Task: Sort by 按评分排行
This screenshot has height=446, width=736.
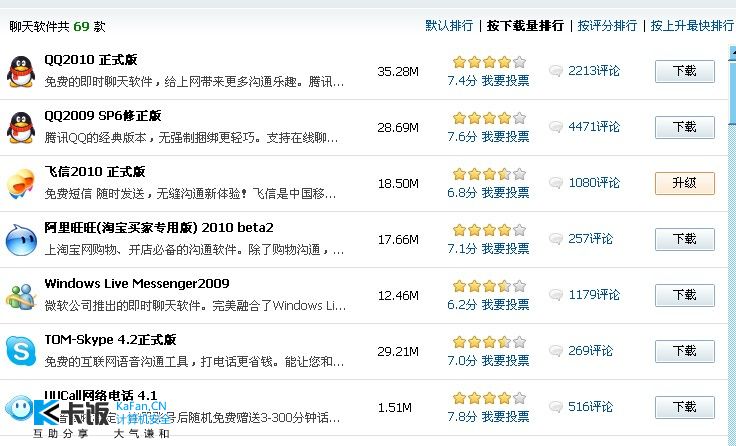Action: (607, 25)
